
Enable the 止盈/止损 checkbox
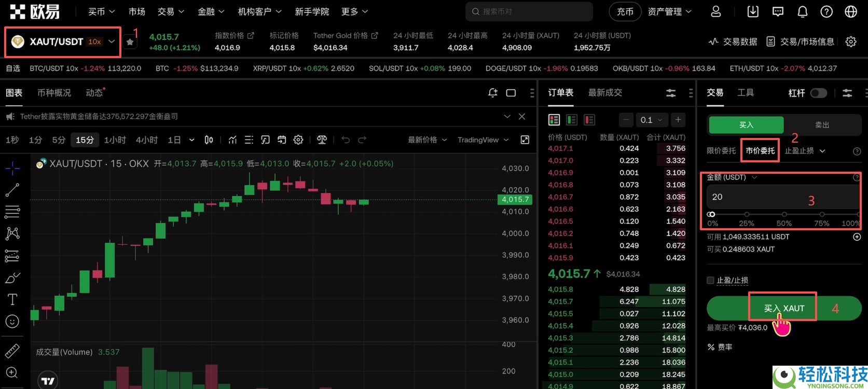pos(710,280)
